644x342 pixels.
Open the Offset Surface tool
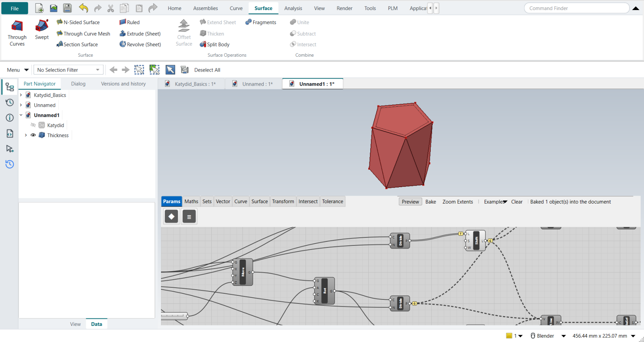[x=184, y=33]
